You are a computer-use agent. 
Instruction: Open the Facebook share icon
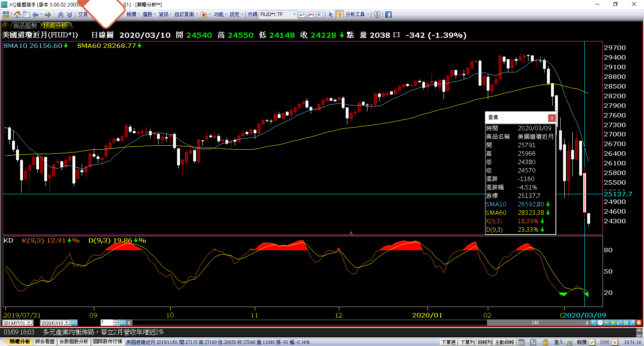[x=388, y=14]
